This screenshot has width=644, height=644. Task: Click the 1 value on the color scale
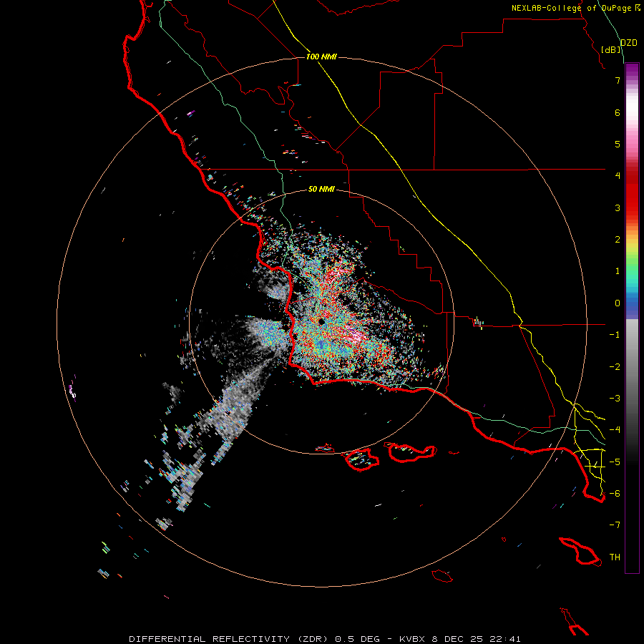tap(618, 271)
